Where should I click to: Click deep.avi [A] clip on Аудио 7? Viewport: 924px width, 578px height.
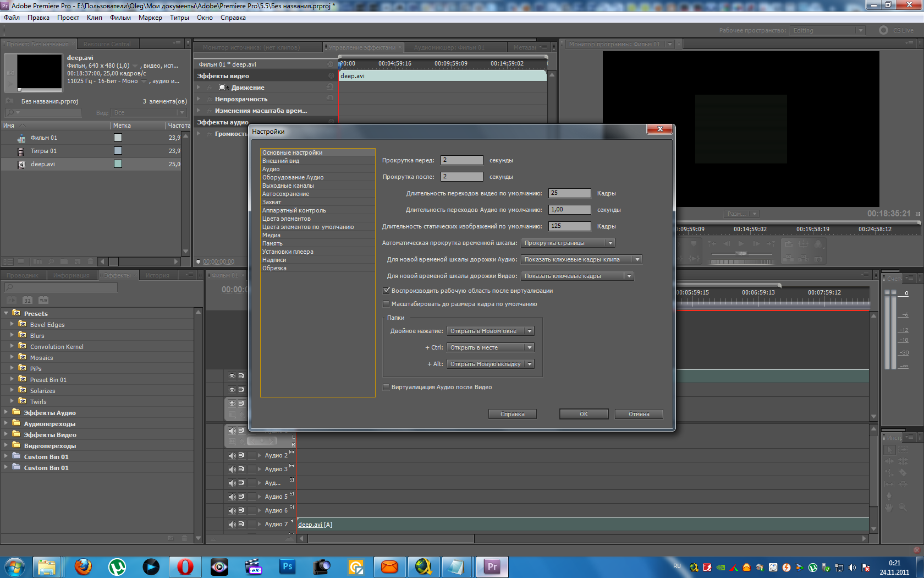(583, 525)
